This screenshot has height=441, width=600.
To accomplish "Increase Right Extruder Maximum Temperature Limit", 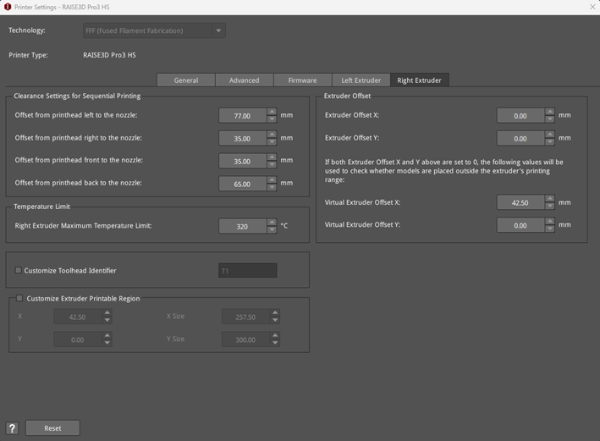I will 271,222.
